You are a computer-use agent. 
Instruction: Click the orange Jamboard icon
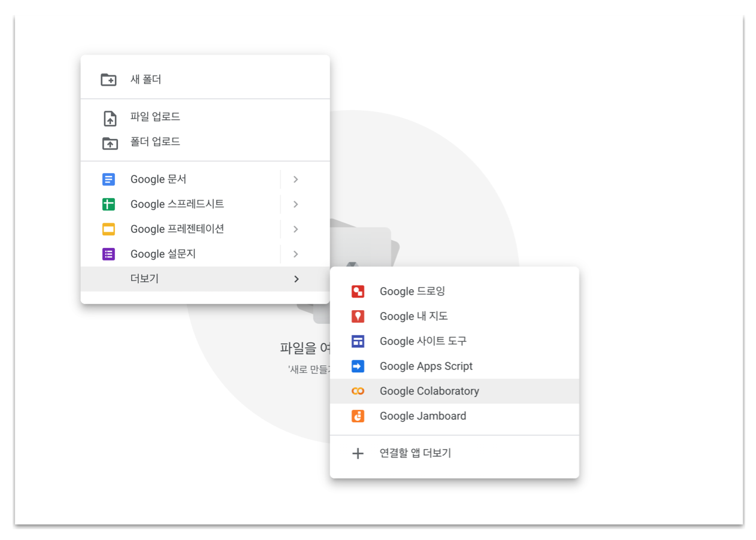[358, 416]
